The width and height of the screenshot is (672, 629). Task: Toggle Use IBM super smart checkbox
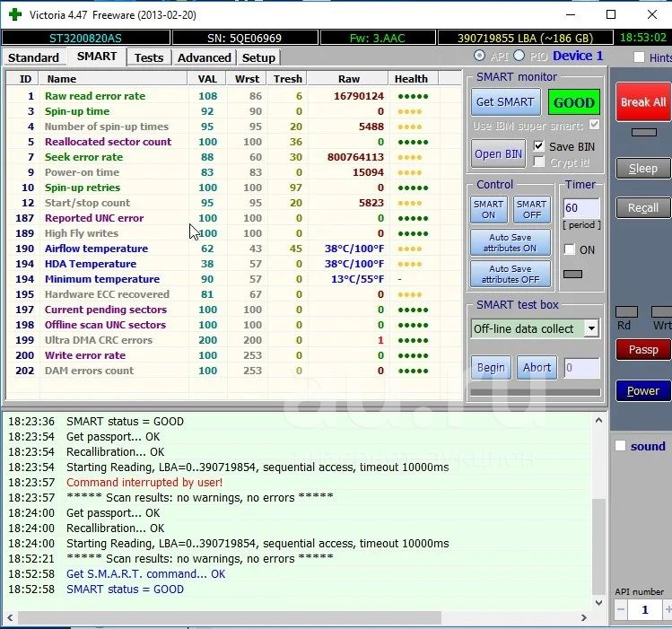tap(594, 125)
